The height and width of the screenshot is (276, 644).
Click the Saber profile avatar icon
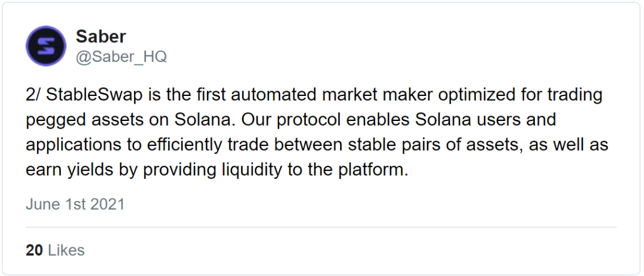46,46
